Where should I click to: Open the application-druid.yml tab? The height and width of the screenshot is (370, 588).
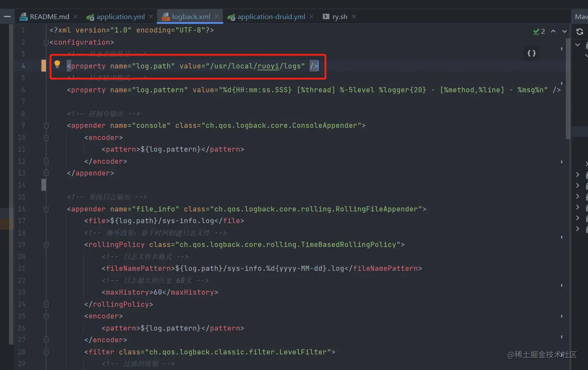click(x=271, y=17)
